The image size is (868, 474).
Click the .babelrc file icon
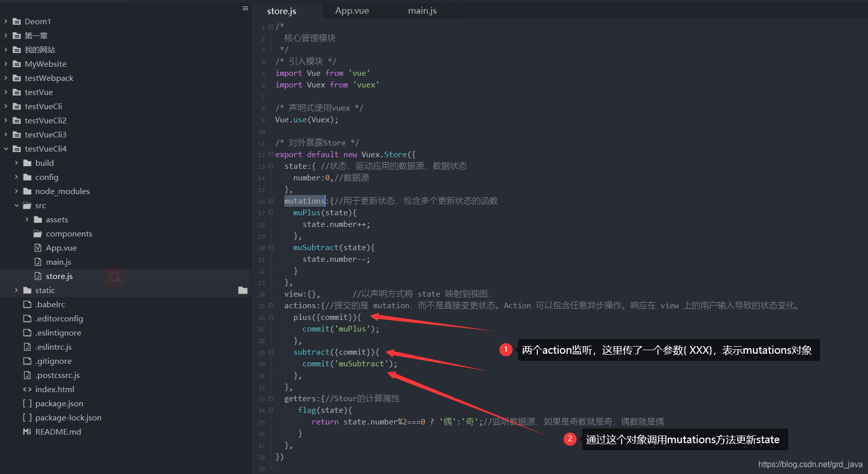[27, 304]
